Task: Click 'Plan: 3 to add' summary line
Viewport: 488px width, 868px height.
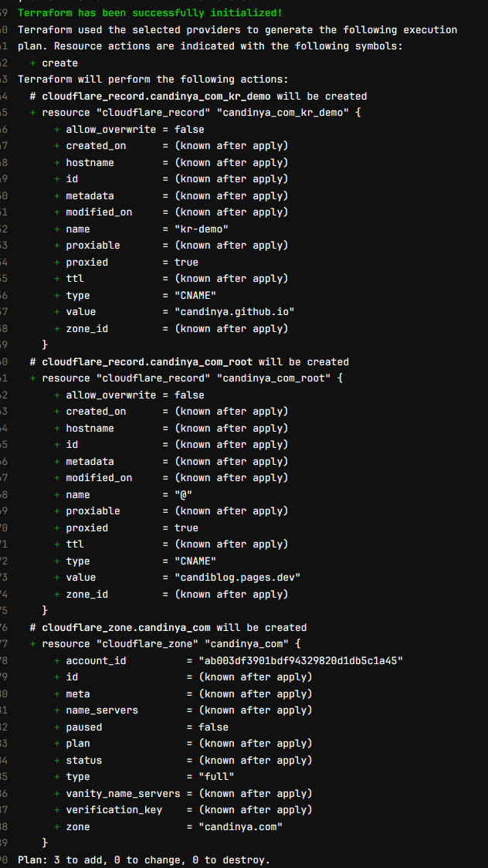Action: pos(144,860)
